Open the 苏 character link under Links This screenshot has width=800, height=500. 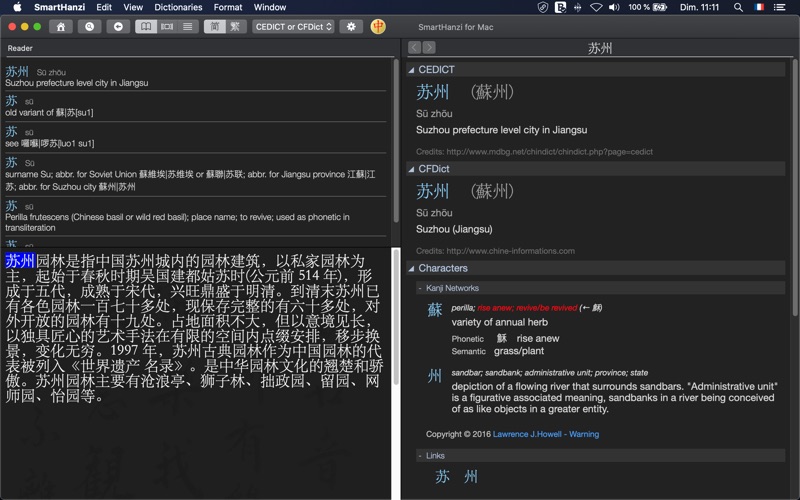pyautogui.click(x=442, y=477)
